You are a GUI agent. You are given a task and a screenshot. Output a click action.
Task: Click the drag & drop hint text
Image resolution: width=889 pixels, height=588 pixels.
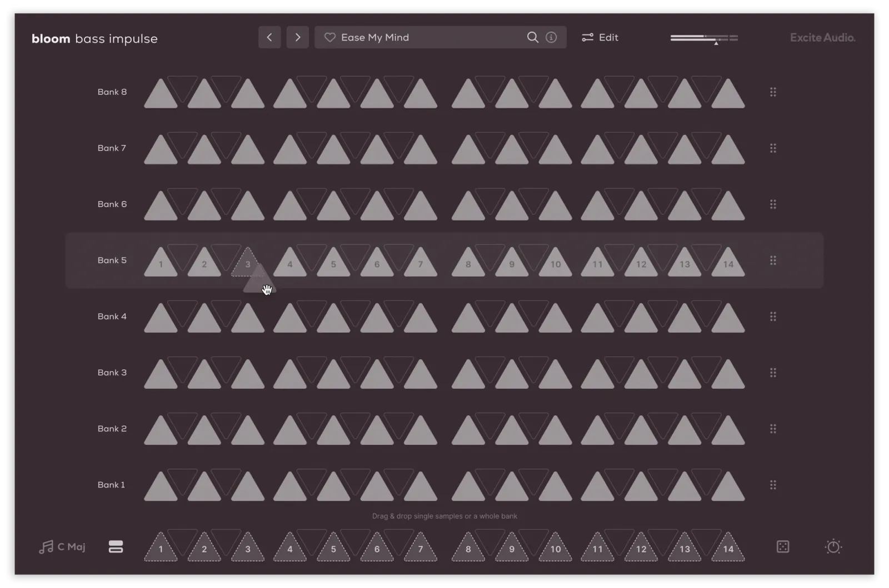click(x=444, y=516)
